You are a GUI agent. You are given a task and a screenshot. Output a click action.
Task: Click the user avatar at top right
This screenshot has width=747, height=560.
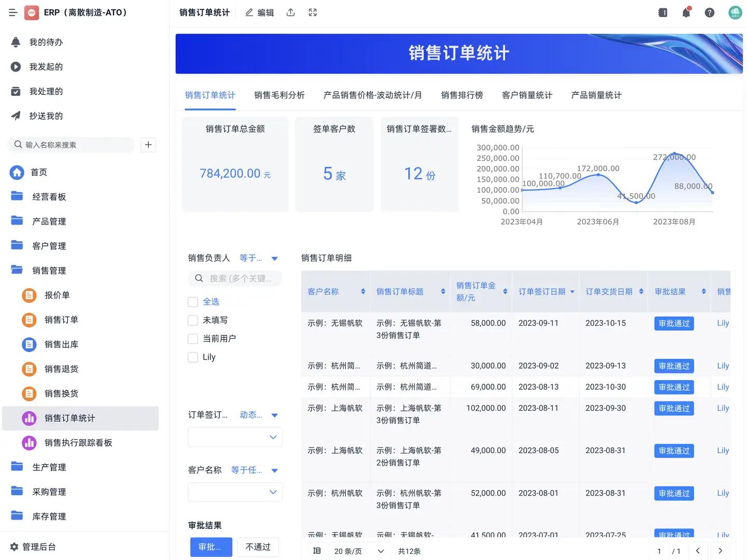click(735, 12)
